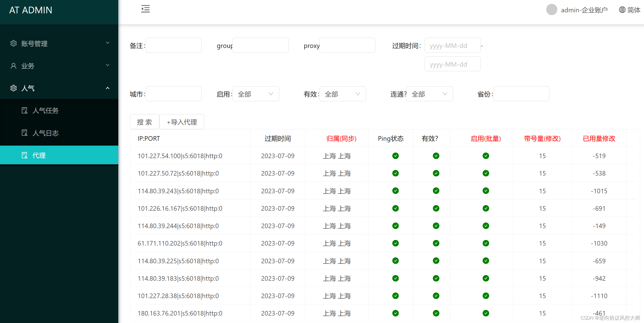Screen dimensions: 644x323
Task: Click the document icon beside 人气任务
Action: 24,110
